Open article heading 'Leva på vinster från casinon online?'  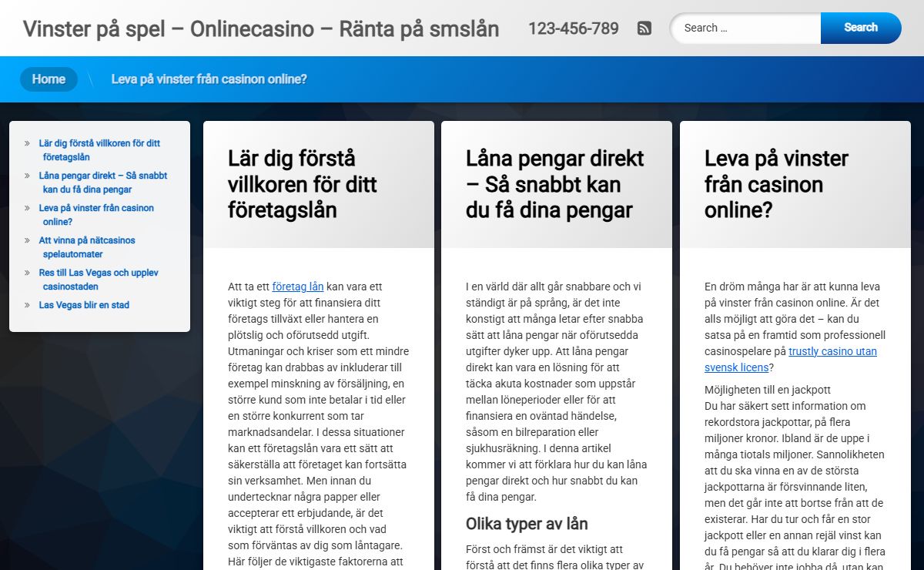[776, 184]
